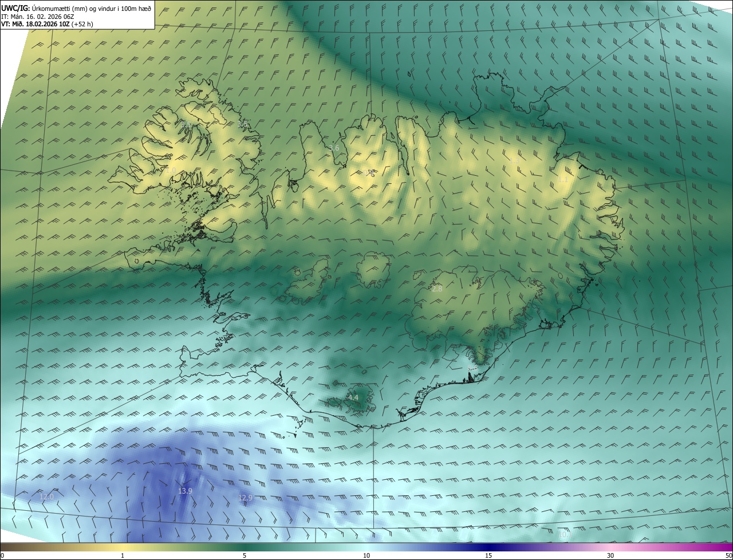Click the colour scale bar below the map
Screen dimensions: 733x560
pos(366,547)
